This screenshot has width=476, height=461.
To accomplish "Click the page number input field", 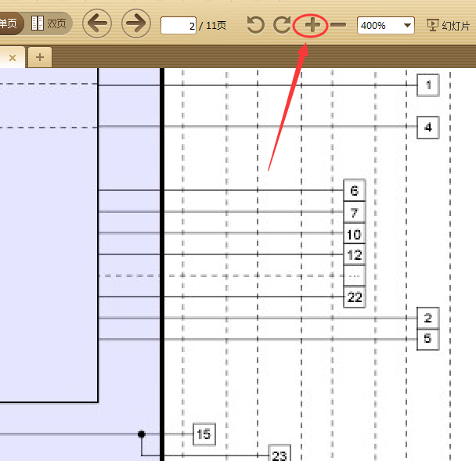I will point(178,26).
